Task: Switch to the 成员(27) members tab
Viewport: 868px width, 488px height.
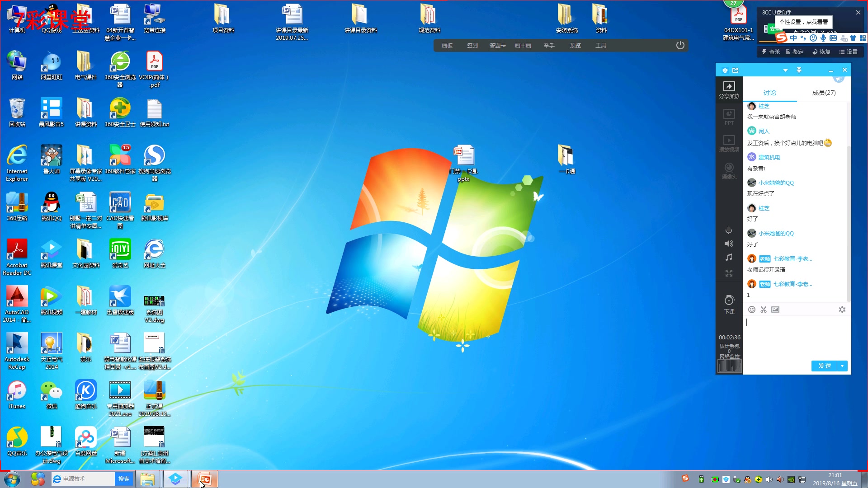Action: tap(824, 93)
